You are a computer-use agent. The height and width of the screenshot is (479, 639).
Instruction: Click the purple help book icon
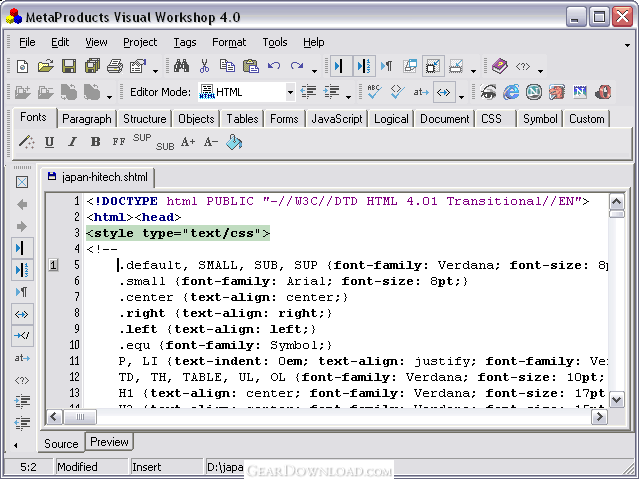tap(500, 66)
